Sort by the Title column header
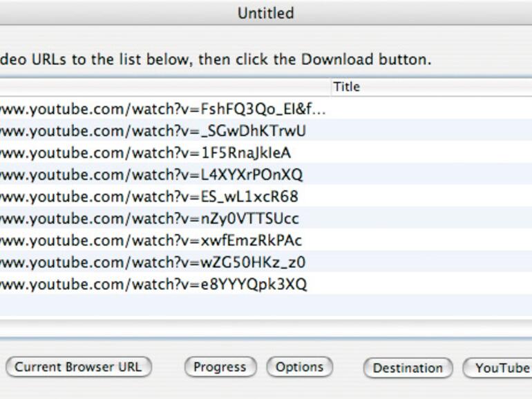Viewport: 532px width, 399px height. click(428, 87)
